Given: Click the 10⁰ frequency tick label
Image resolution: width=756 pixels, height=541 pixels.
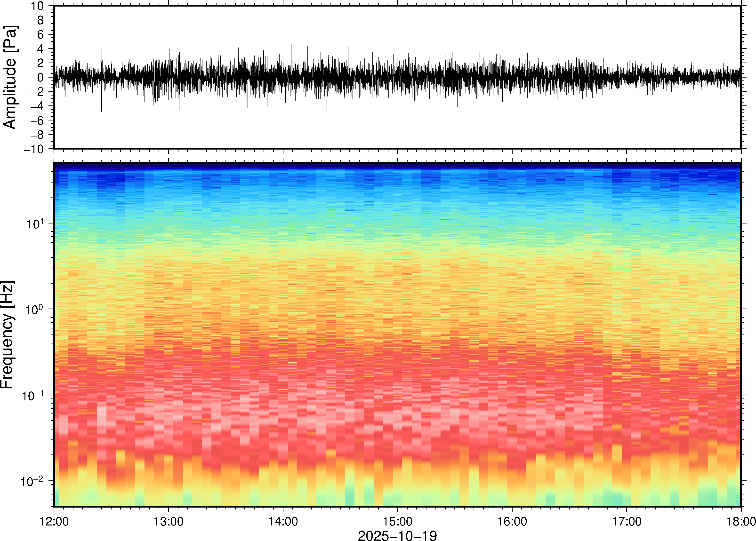Looking at the screenshot, I should (35, 309).
